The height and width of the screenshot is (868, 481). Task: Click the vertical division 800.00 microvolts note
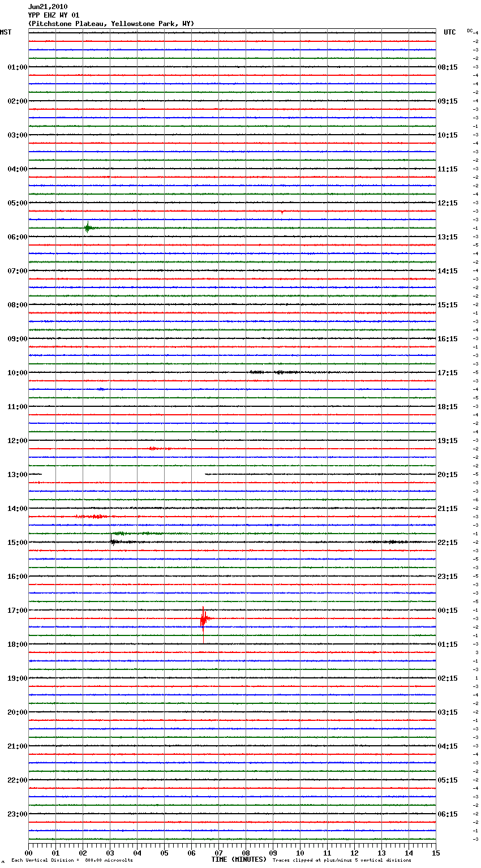(72, 860)
